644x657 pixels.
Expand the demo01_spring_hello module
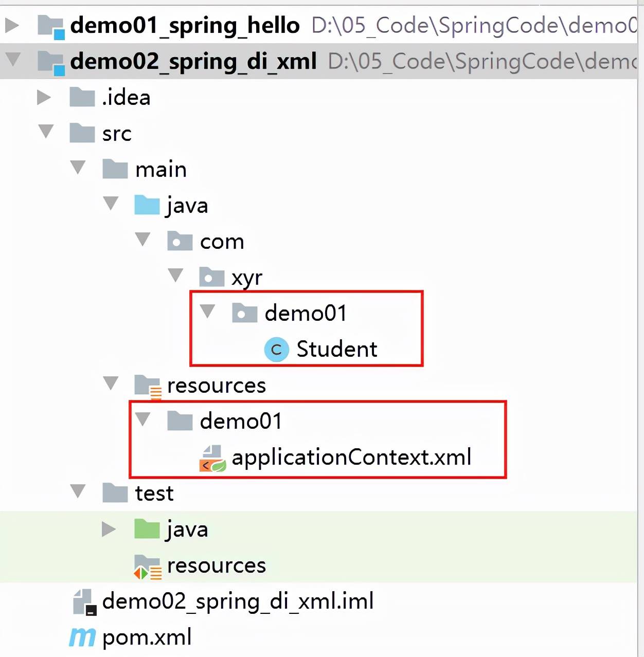[12, 25]
